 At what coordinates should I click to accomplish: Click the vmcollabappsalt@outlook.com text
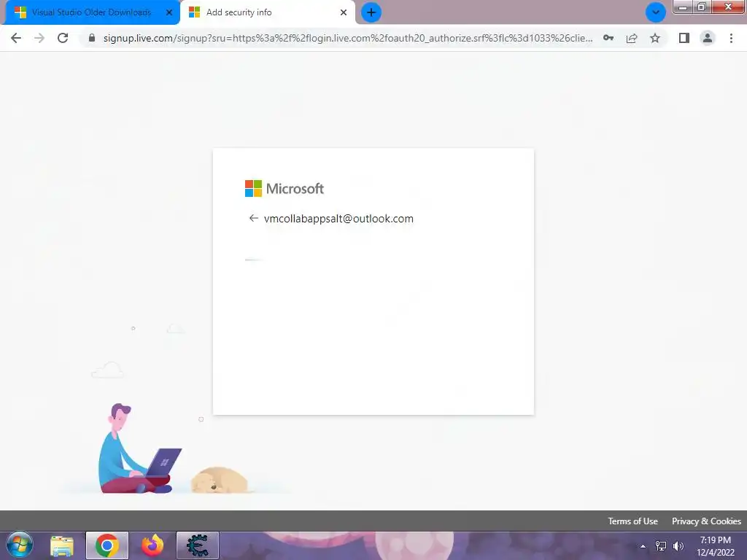click(x=338, y=219)
